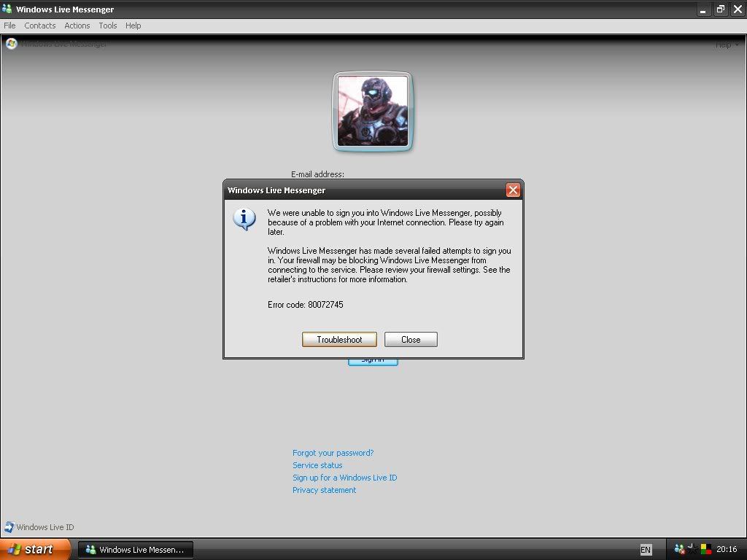Screen dimensions: 747x560
Task: Open the Service status link
Action: point(317,465)
